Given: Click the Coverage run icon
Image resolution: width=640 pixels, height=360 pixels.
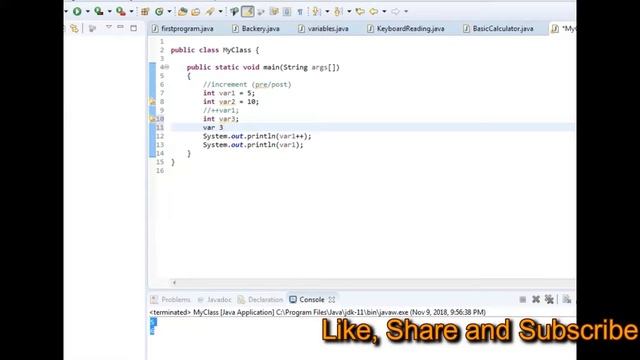Looking at the screenshot, I should pos(98,11).
